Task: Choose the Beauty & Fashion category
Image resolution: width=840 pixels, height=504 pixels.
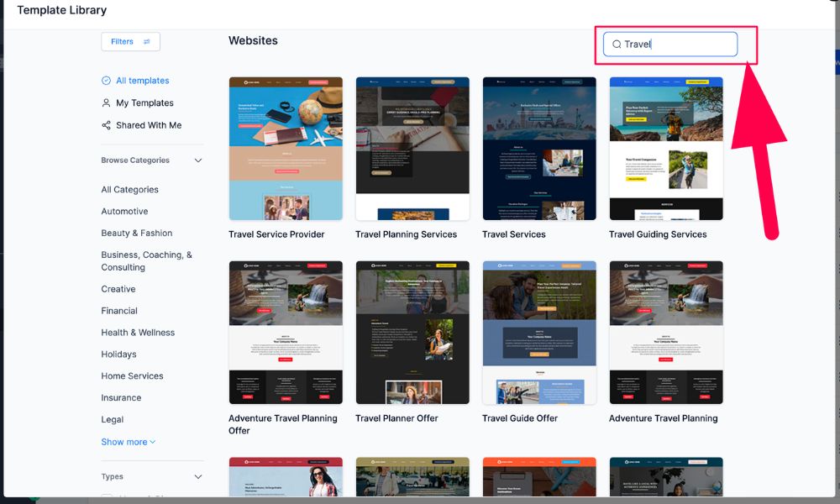Action: (136, 234)
